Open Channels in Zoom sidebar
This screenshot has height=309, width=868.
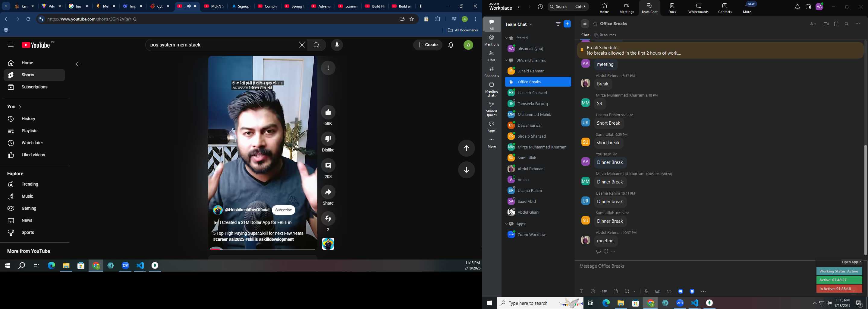492,72
